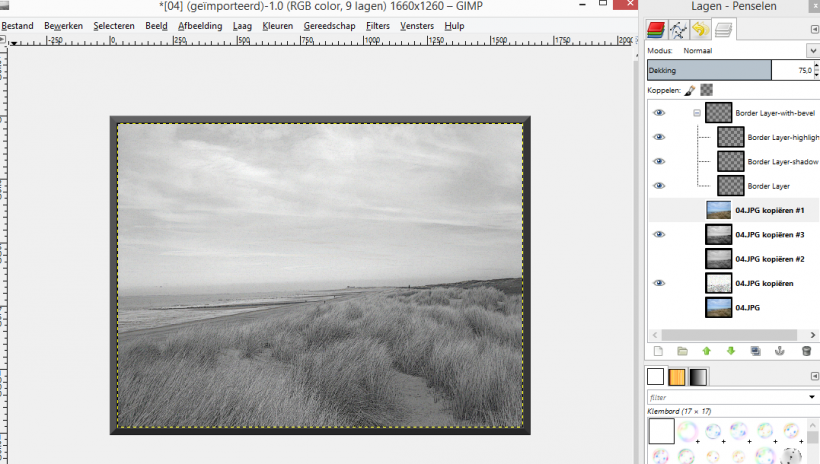Click the new layer group folder icon

coord(682,351)
